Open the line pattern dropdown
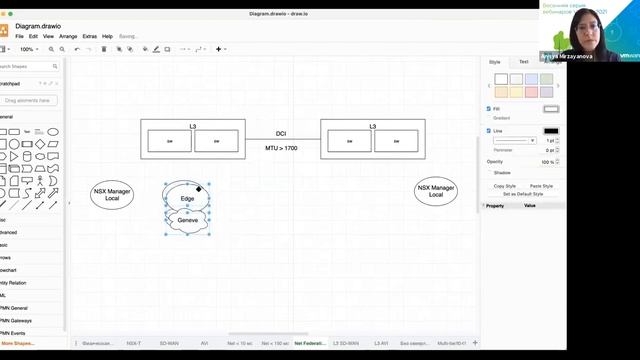 tap(514, 140)
